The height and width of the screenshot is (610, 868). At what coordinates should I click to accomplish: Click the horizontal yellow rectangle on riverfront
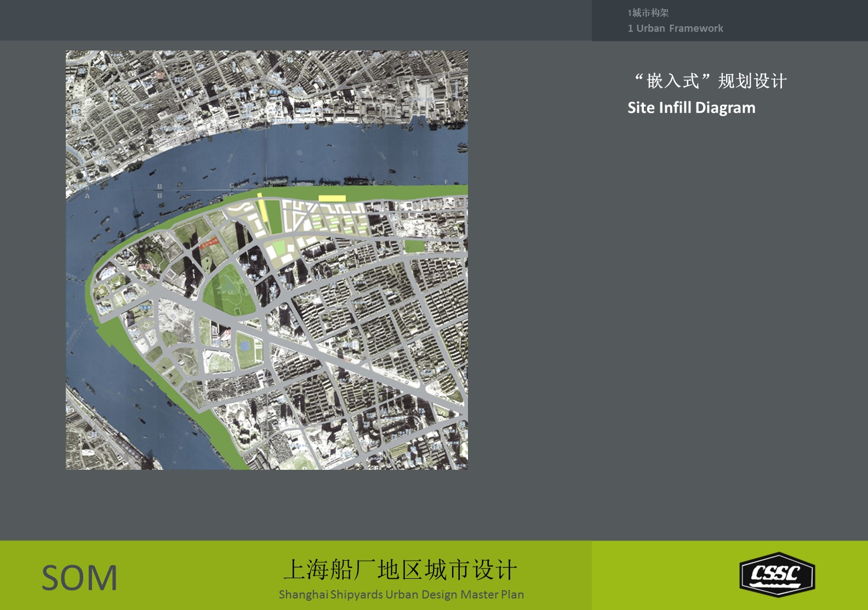point(332,198)
